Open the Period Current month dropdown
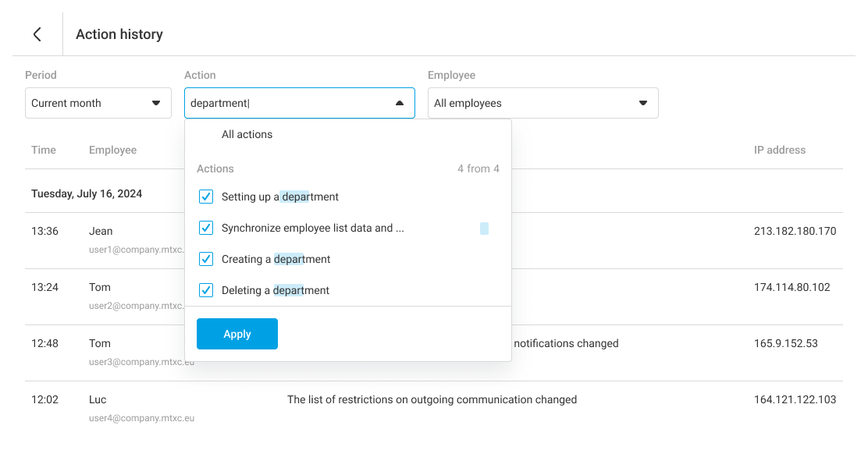Image resolution: width=868 pixels, height=468 pixels. [98, 103]
